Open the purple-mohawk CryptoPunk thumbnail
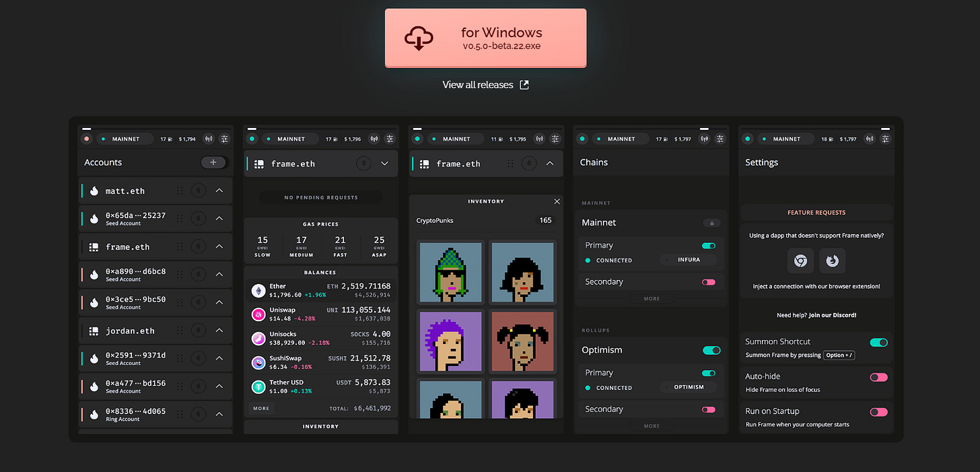 tap(450, 341)
